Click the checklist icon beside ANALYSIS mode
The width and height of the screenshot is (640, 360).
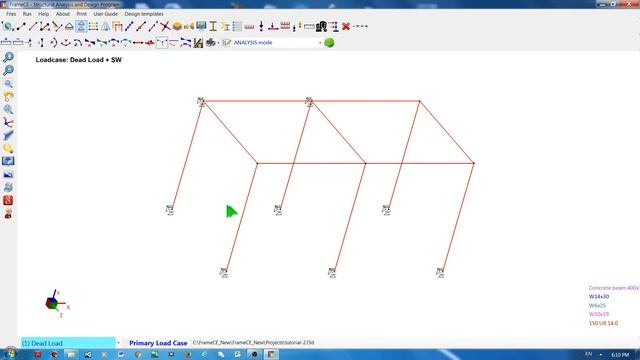227,42
